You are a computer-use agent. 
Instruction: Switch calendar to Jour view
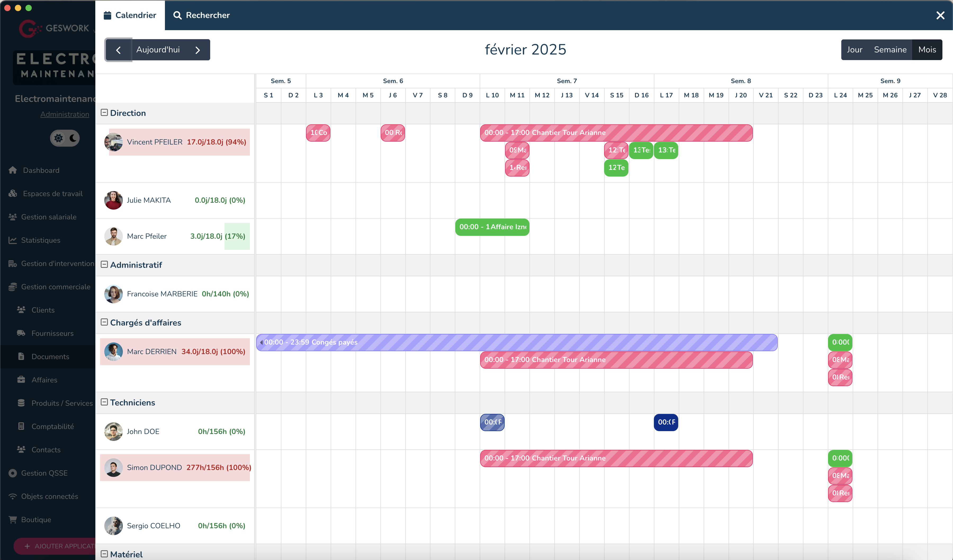point(854,49)
